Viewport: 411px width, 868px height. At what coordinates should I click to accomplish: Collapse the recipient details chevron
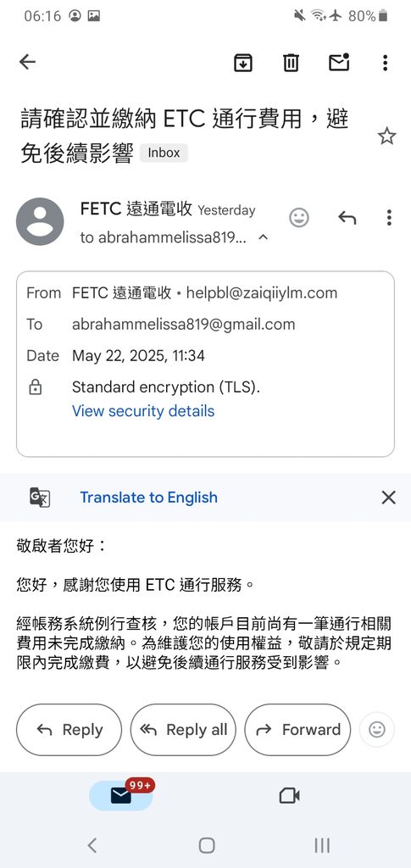point(264,237)
